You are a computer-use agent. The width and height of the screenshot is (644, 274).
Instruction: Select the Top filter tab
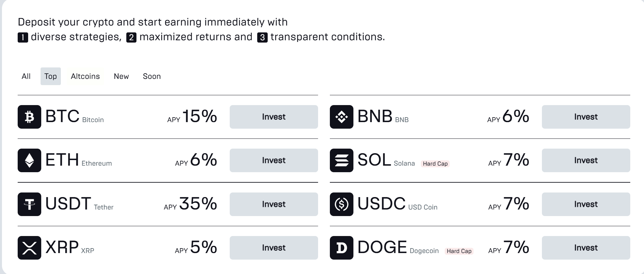pyautogui.click(x=51, y=76)
